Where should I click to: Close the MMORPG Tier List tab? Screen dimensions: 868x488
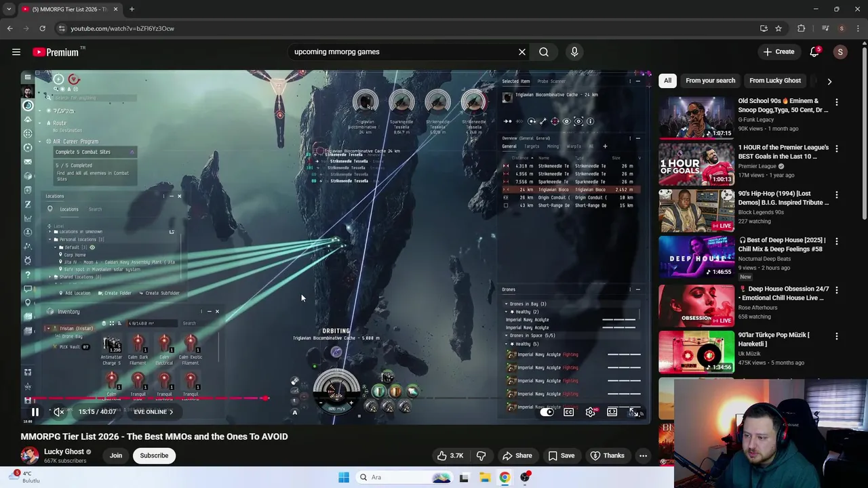pos(115,9)
